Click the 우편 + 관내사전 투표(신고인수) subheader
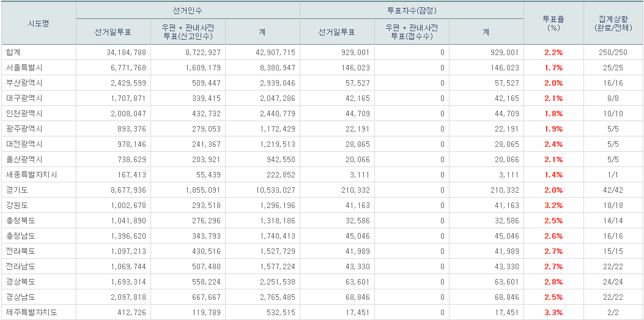This screenshot has height=320, width=644. [x=188, y=32]
